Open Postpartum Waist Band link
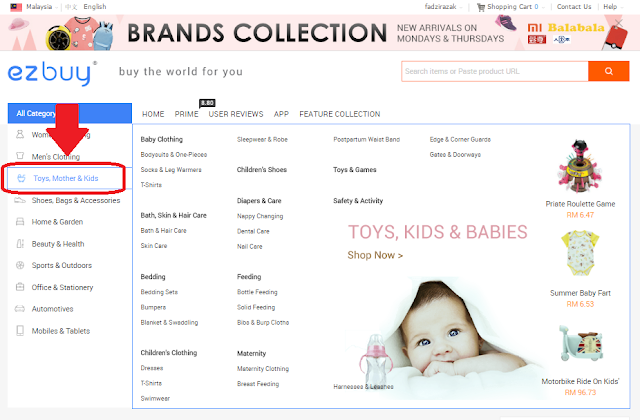The width and height of the screenshot is (640, 420). tap(367, 140)
